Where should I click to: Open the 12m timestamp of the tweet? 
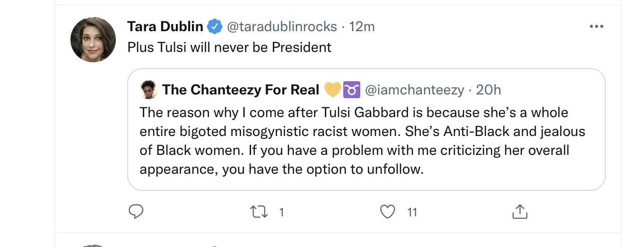pyautogui.click(x=362, y=27)
